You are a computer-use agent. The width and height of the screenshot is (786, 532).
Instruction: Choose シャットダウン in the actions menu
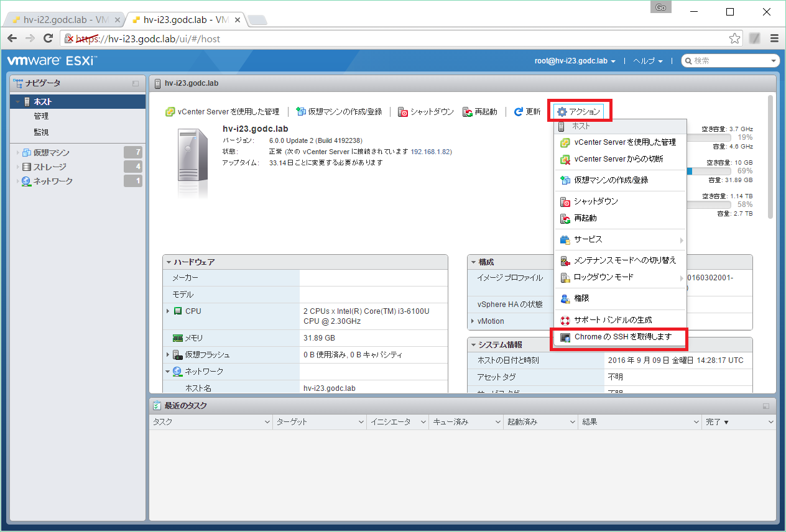(x=620, y=201)
